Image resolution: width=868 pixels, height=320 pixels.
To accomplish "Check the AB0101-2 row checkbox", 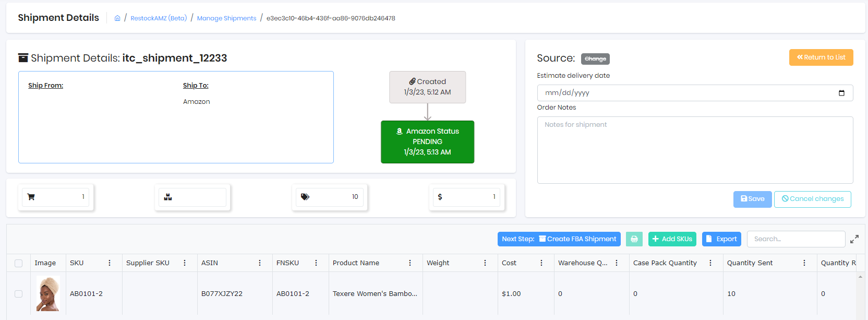I will point(18,294).
